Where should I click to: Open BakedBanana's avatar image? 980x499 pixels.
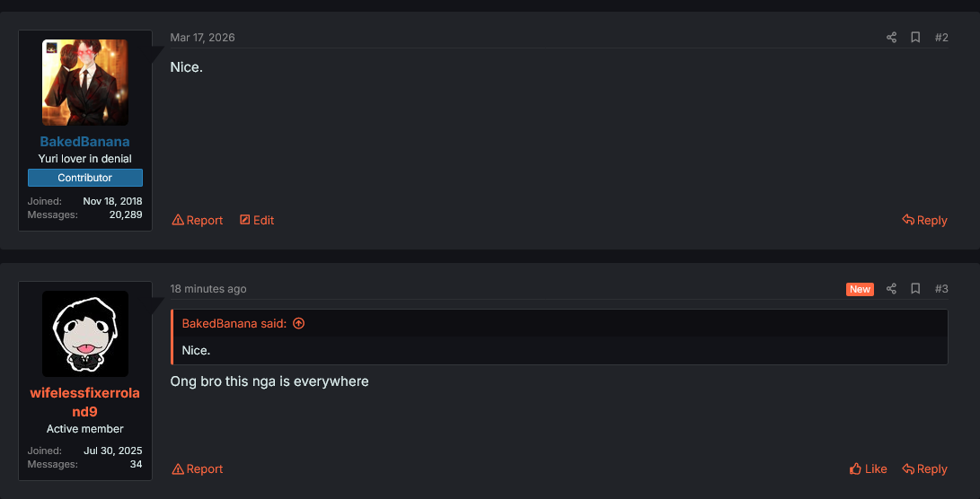[x=85, y=83]
